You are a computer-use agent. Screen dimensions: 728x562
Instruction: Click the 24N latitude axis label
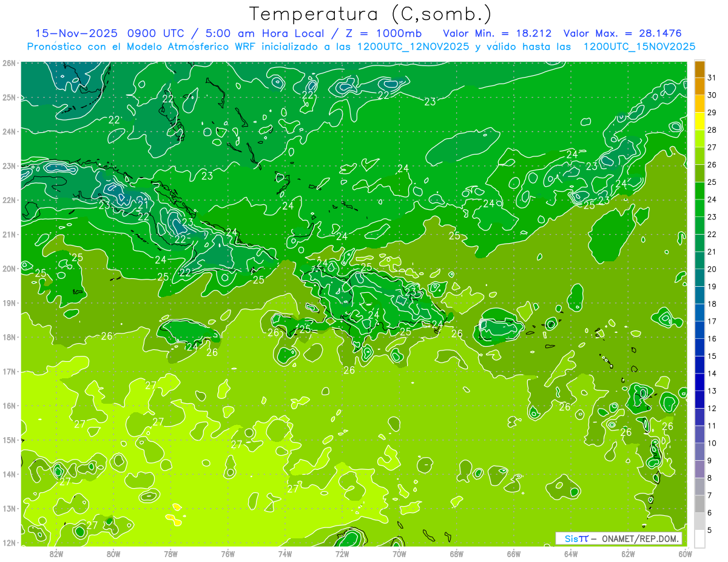[9, 132]
